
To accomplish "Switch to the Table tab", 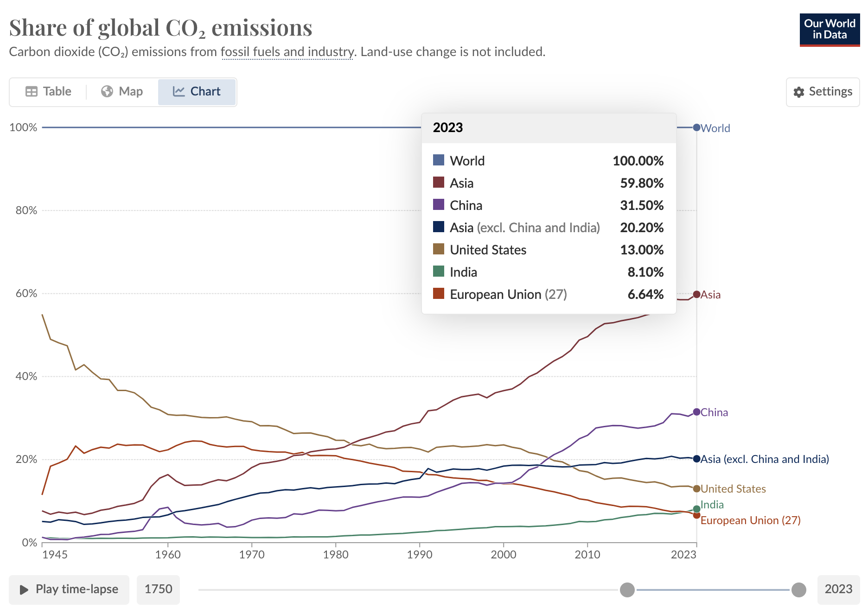I will [x=48, y=91].
